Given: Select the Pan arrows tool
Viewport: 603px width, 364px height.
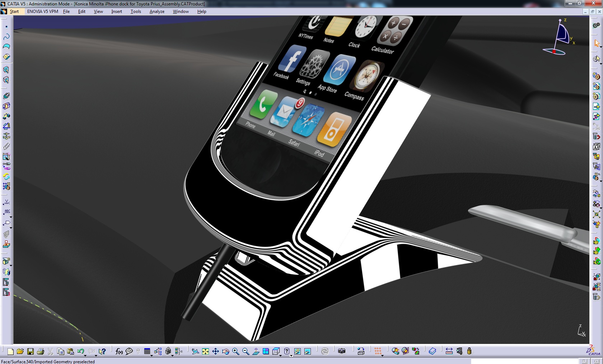Looking at the screenshot, I should (215, 351).
